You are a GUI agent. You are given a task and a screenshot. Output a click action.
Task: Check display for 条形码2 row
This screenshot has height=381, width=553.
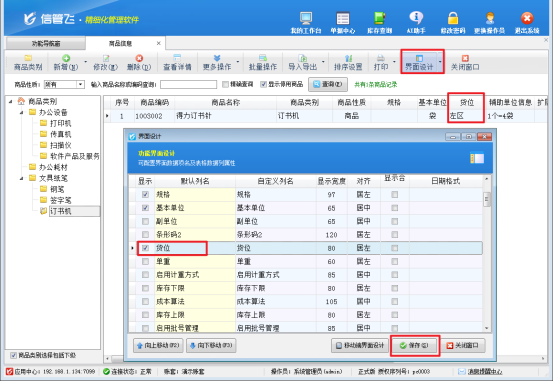[x=145, y=235]
